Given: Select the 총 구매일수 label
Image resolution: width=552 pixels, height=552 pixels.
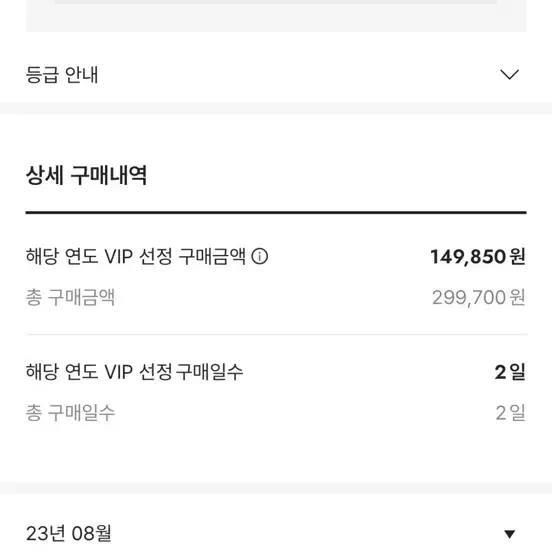Looking at the screenshot, I should click(70, 413).
